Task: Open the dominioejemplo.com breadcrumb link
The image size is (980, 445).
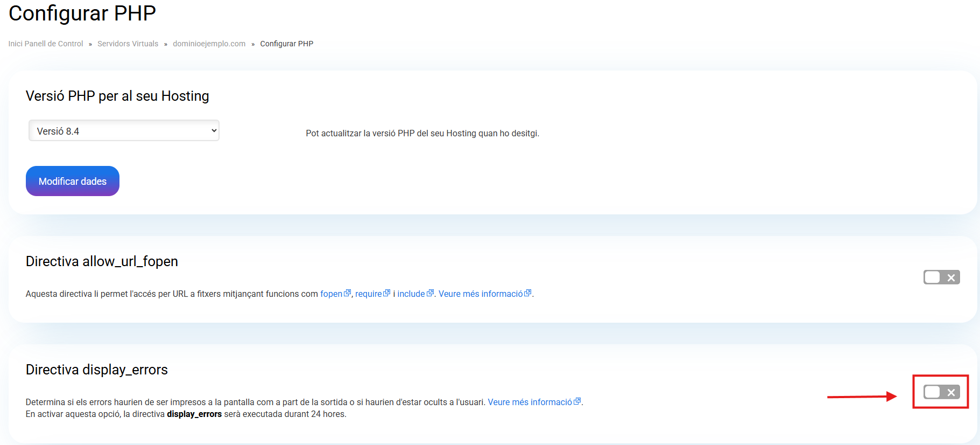Action: [209, 44]
